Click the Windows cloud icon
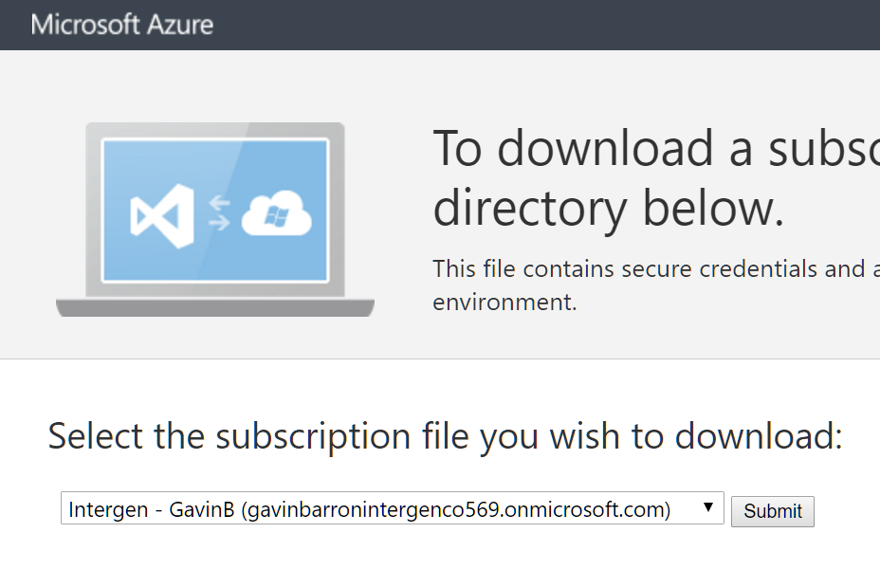The height and width of the screenshot is (588, 880). [277, 215]
